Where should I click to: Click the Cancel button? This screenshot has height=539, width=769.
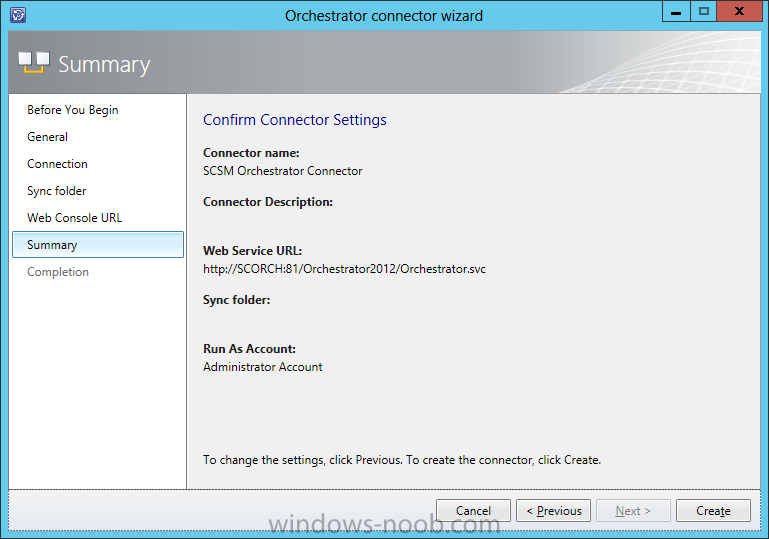(x=473, y=511)
